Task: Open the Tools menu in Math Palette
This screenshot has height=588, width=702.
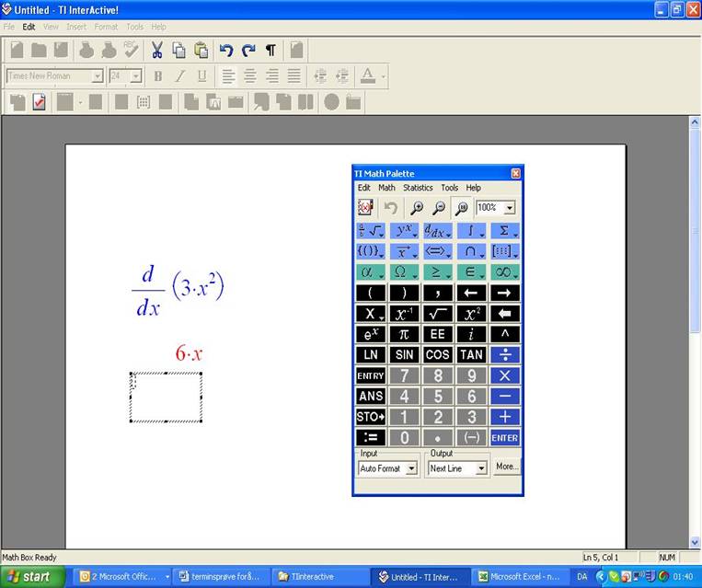Action: pyautogui.click(x=450, y=188)
